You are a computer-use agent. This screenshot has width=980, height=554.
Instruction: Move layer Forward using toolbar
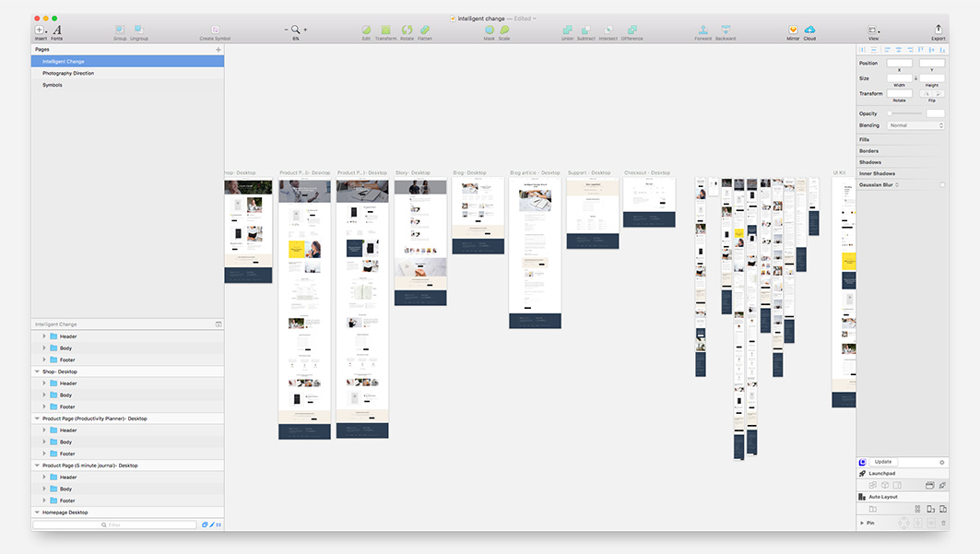coord(703,29)
